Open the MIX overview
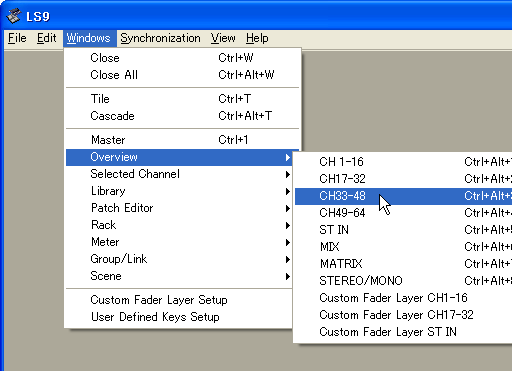 [403, 247]
